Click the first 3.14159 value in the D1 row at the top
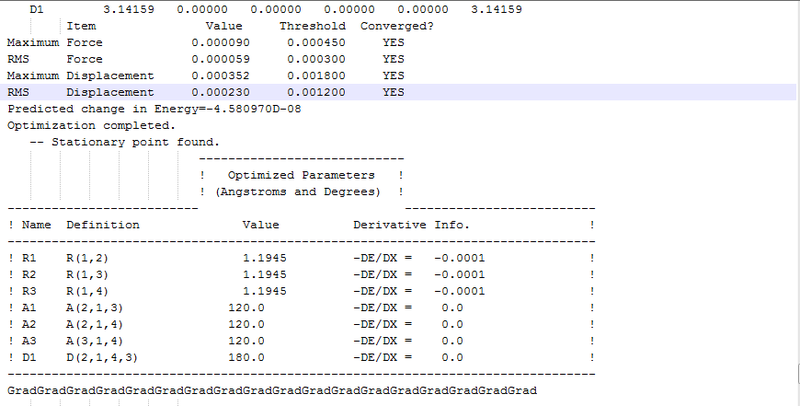Viewport: 800px width, 406px height. (x=129, y=10)
